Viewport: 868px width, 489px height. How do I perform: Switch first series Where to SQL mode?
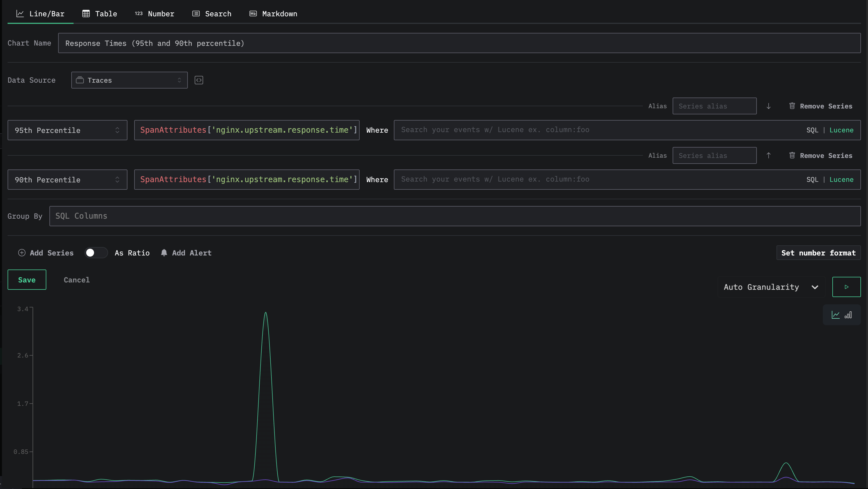click(x=812, y=130)
